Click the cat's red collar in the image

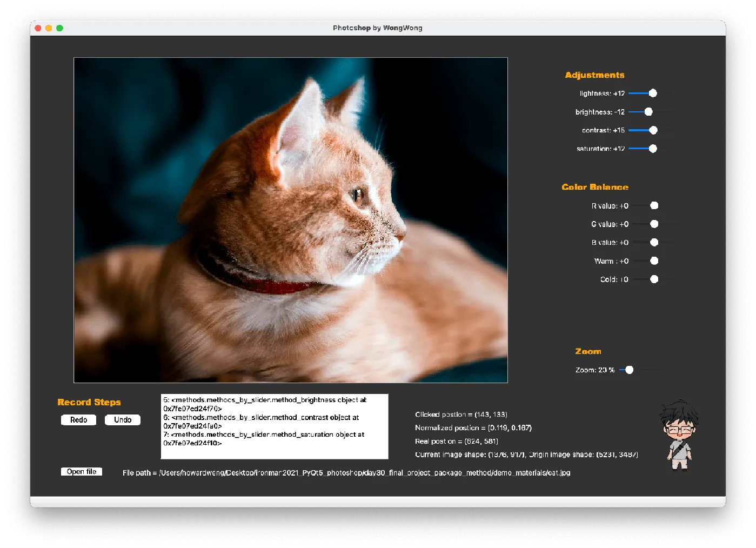tap(270, 285)
